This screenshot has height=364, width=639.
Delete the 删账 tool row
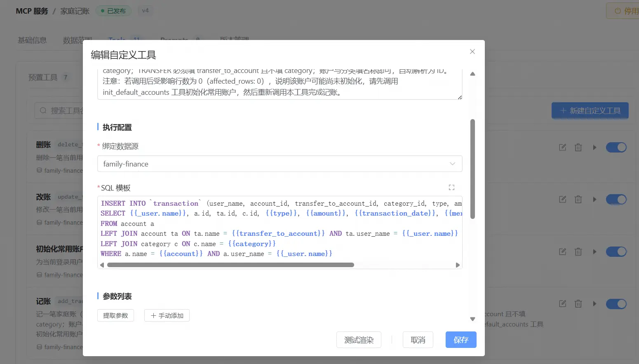(578, 147)
